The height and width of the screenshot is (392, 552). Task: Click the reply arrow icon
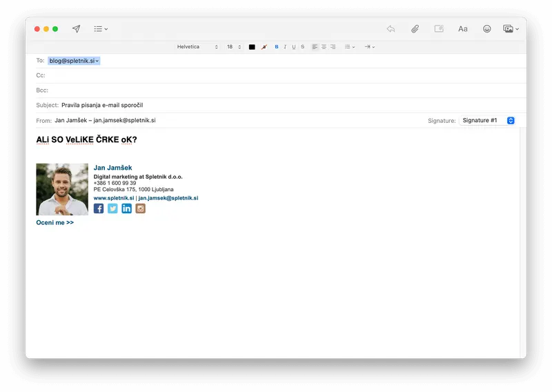coord(391,29)
